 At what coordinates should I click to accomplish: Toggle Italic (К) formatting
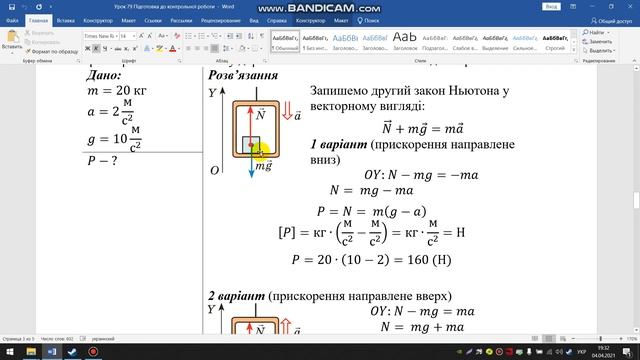tap(96, 49)
